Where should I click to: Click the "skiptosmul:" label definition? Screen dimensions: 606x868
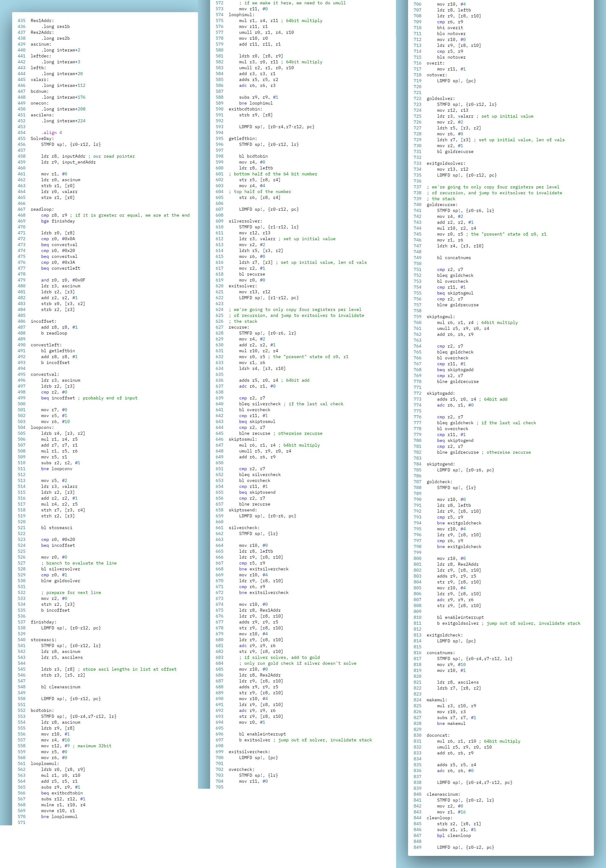[x=243, y=439]
